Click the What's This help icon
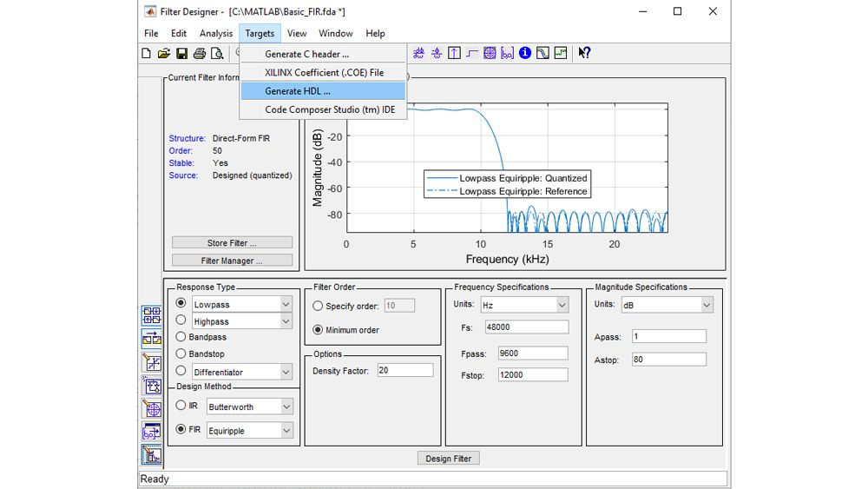Image resolution: width=868 pixels, height=489 pixels. pyautogui.click(x=584, y=53)
